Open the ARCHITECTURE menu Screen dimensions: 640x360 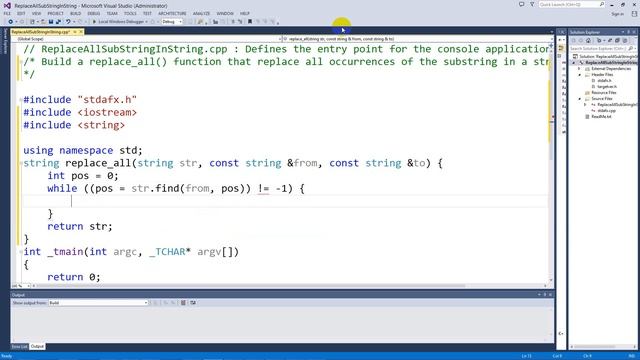point(172,13)
